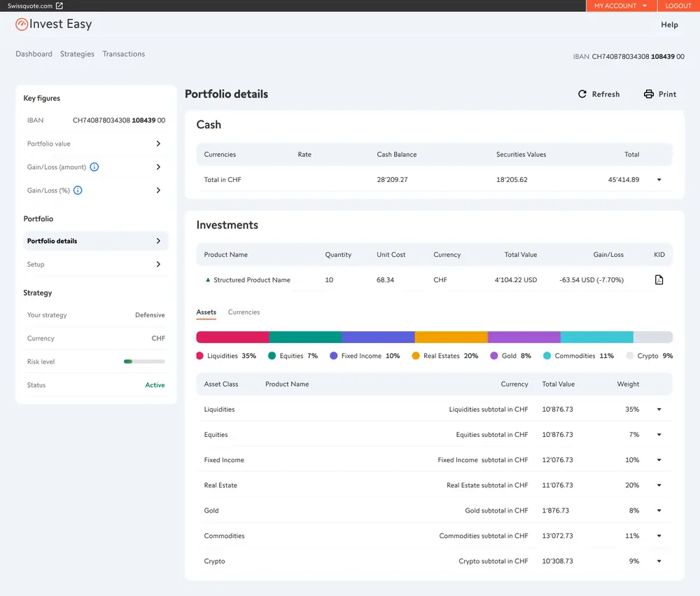Screen dimensions: 700x596
Task: Click the Gold legend color dot
Action: click(x=493, y=356)
